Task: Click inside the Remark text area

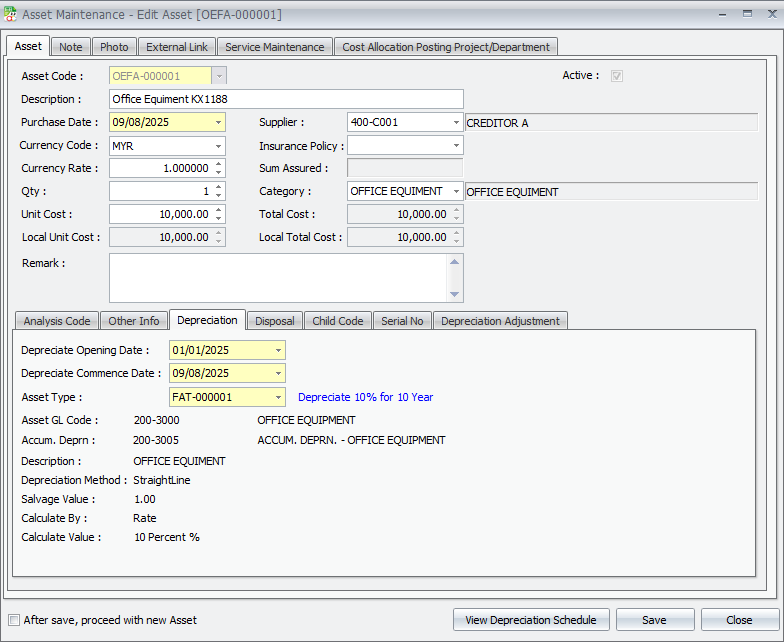Action: point(278,278)
